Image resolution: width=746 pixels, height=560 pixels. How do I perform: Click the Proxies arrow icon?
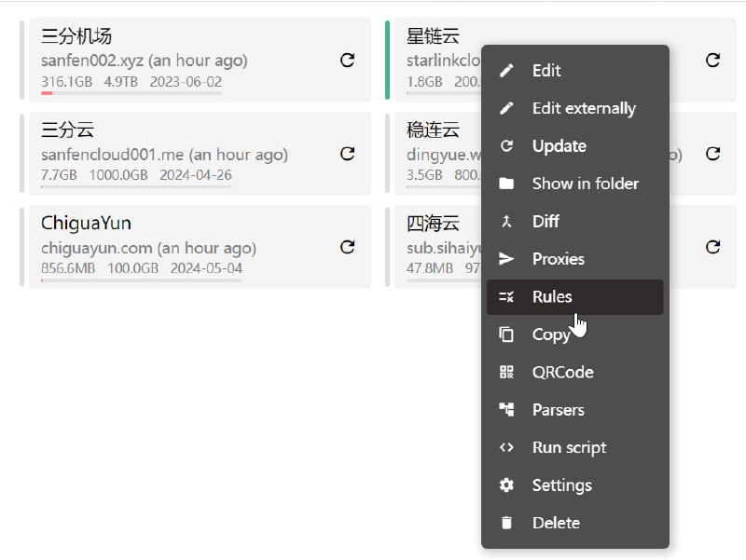point(506,259)
